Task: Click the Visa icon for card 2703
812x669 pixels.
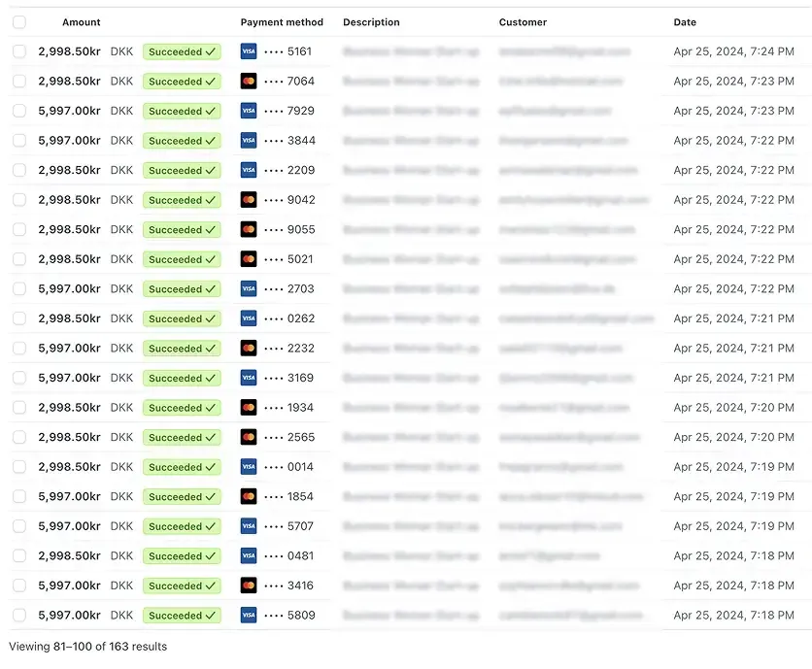Action: pos(249,288)
